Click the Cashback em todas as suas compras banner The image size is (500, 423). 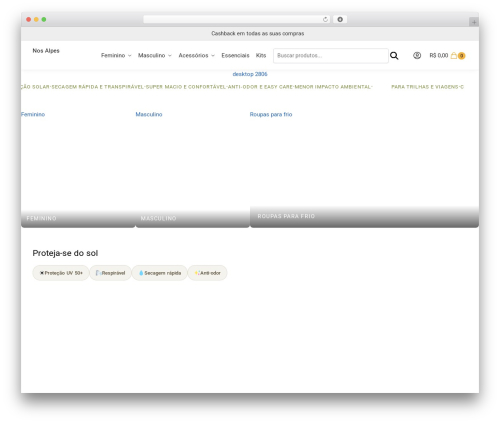(258, 33)
